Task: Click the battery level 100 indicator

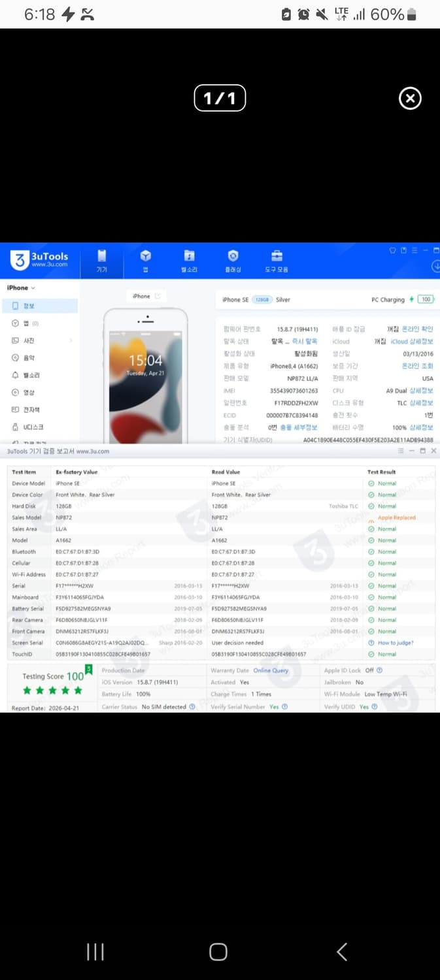Action: 426,300
